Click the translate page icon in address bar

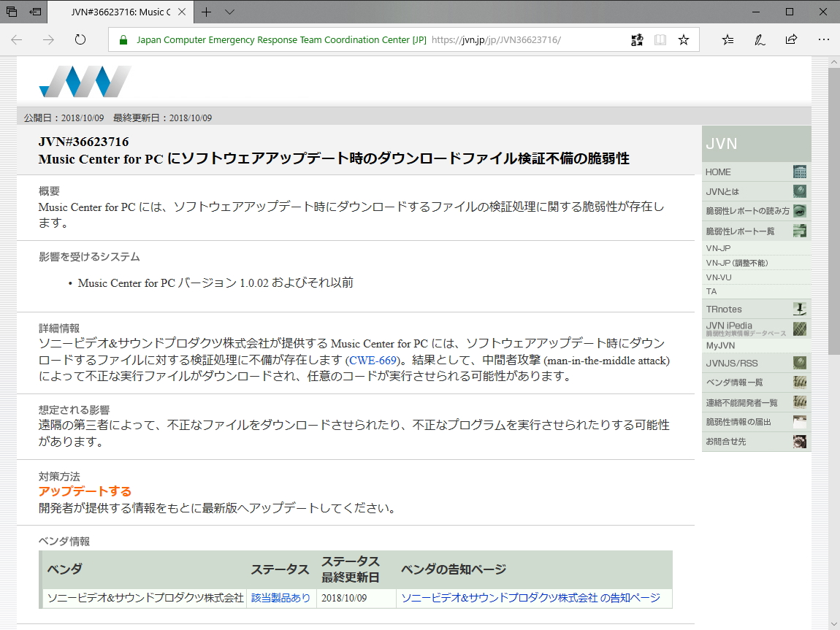pyautogui.click(x=636, y=39)
